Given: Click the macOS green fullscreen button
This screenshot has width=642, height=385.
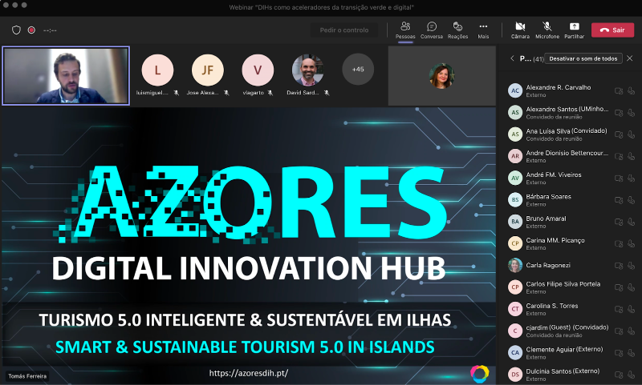Looking at the screenshot, I should (24, 5).
